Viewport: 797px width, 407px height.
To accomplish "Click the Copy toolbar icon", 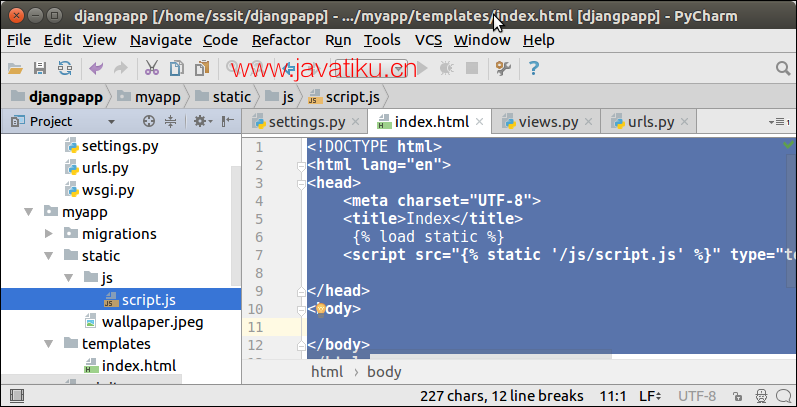I will 176,68.
